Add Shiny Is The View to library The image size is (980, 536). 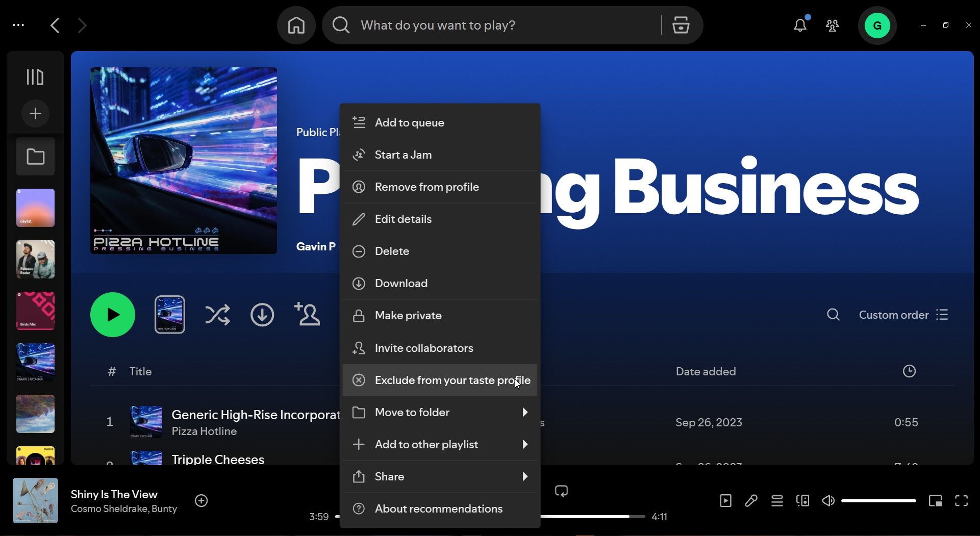pos(202,501)
